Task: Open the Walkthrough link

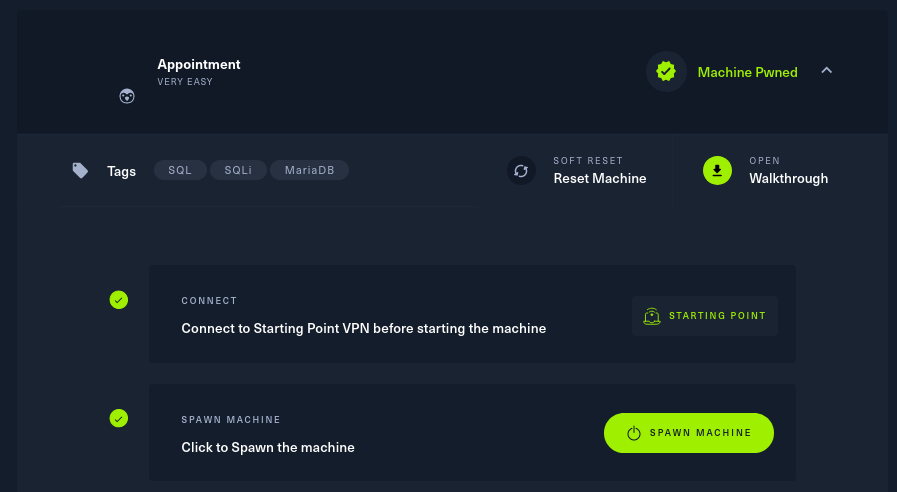Action: [788, 179]
